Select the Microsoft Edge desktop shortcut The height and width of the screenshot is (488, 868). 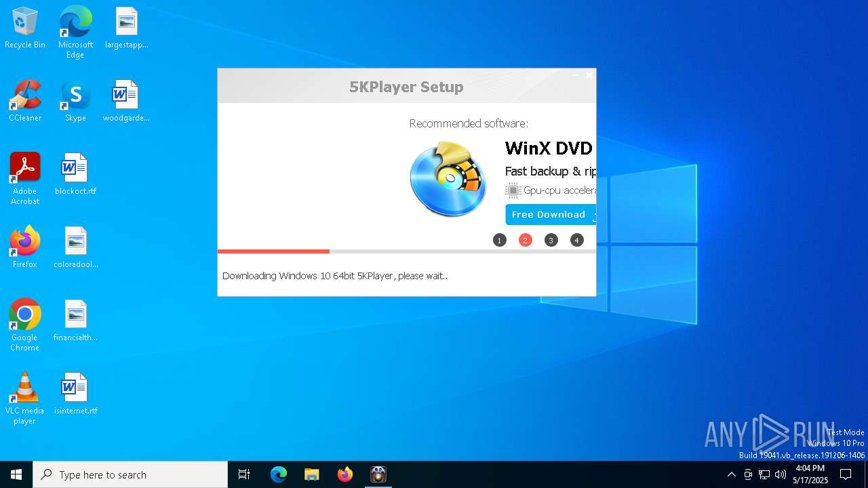(75, 32)
